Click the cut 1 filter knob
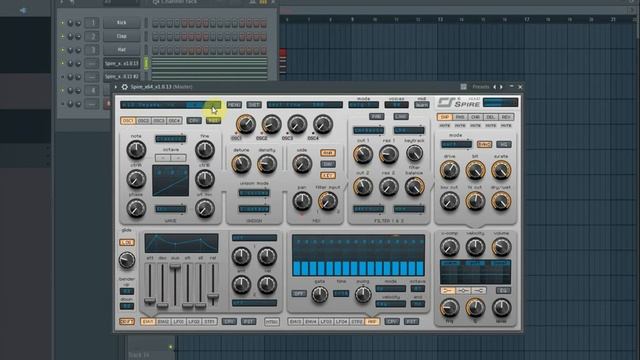The image size is (640, 360). (x=363, y=154)
